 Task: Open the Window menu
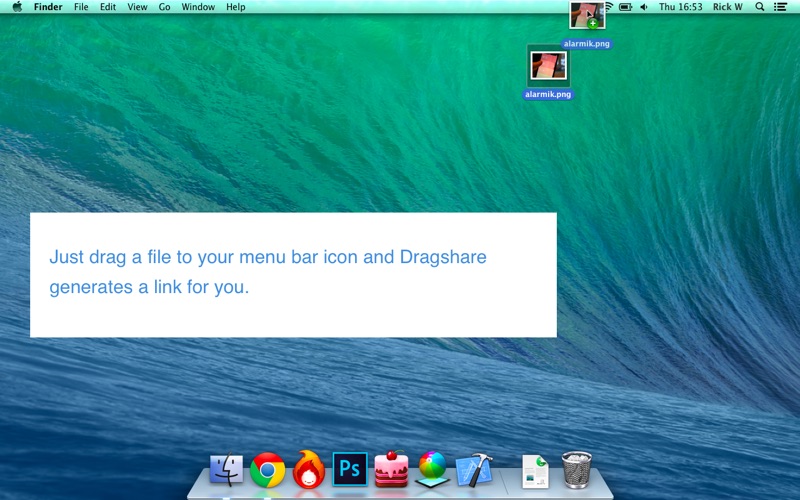click(198, 7)
